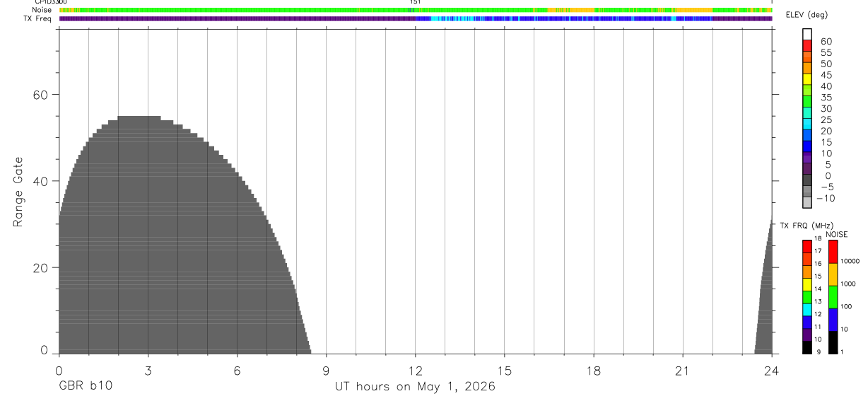Click the '6' tick on the UT hours axis
This screenshot has width=868, height=401.
pos(237,371)
